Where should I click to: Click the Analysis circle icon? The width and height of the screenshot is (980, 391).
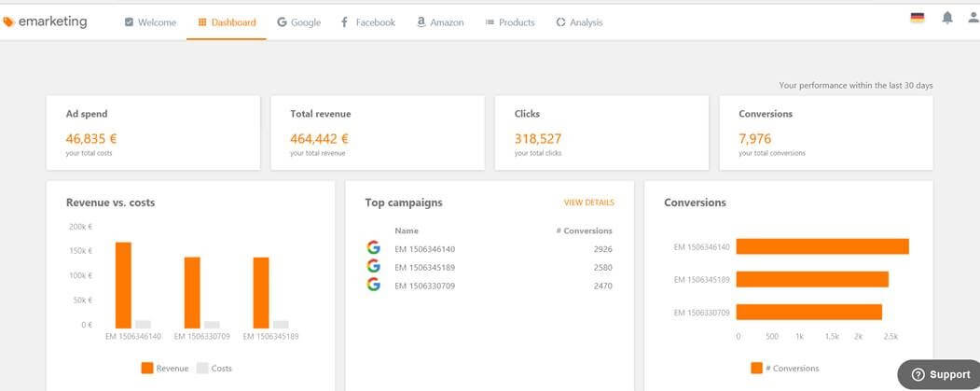coord(560,22)
